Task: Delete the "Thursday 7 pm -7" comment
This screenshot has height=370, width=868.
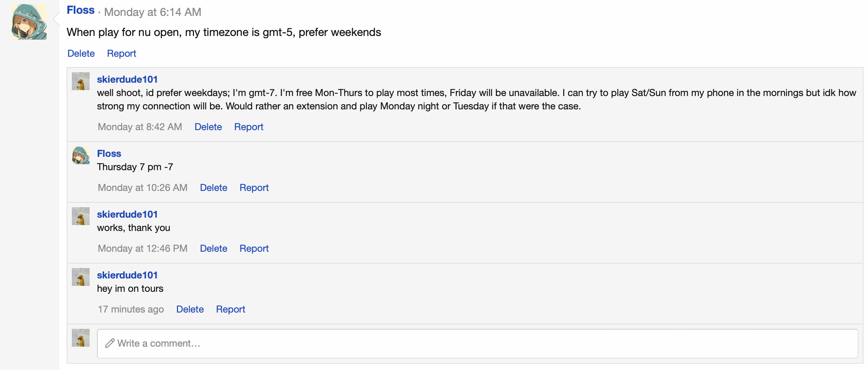Action: [x=213, y=188]
